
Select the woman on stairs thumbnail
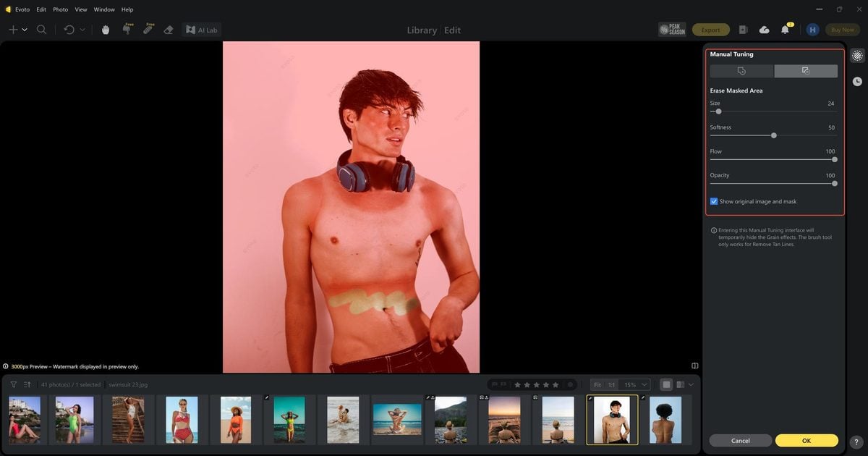(x=128, y=420)
